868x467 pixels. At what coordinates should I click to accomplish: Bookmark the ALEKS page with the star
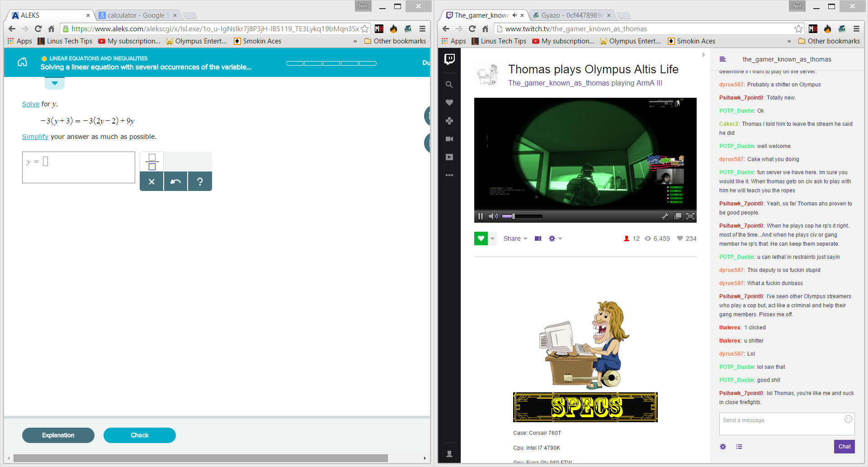[365, 29]
